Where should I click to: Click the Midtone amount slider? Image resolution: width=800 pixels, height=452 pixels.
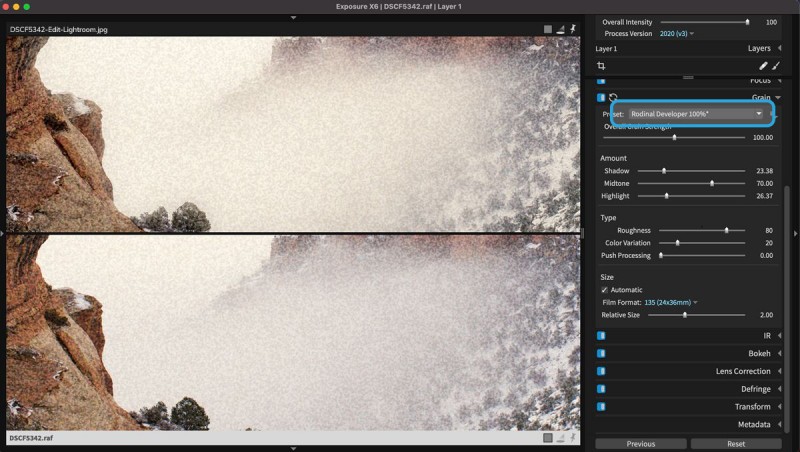point(691,183)
